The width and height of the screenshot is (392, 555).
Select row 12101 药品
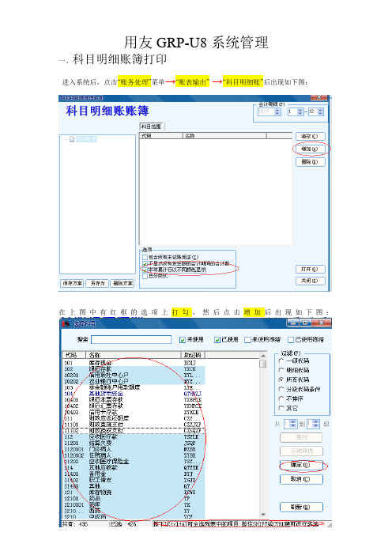coord(134,498)
